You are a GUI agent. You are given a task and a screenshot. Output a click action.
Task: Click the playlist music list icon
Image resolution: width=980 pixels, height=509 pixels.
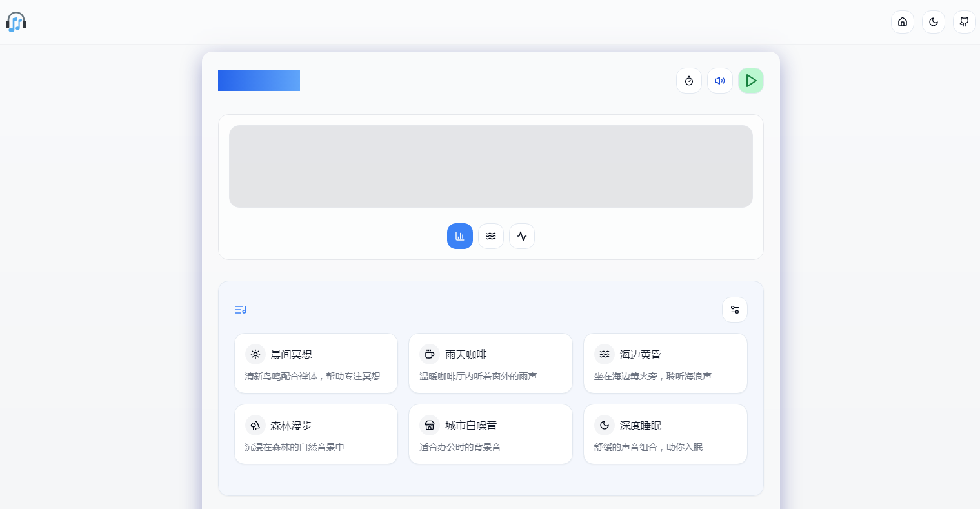pos(241,310)
